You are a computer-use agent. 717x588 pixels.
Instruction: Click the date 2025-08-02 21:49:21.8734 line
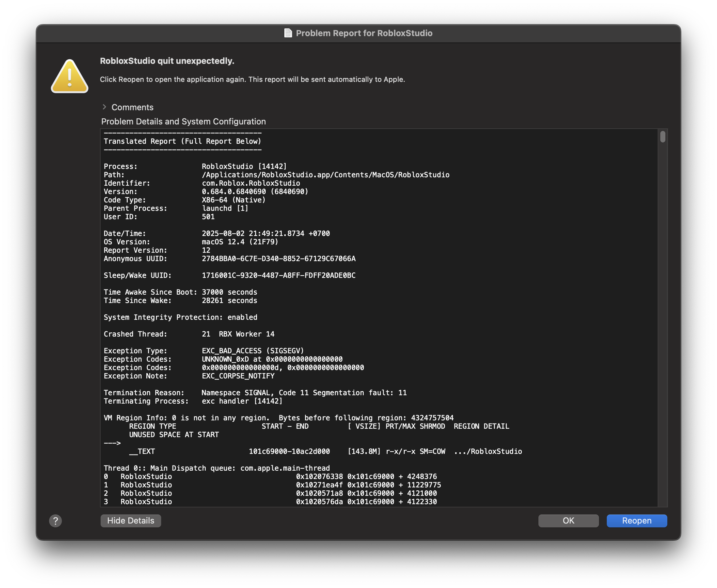[x=266, y=233]
